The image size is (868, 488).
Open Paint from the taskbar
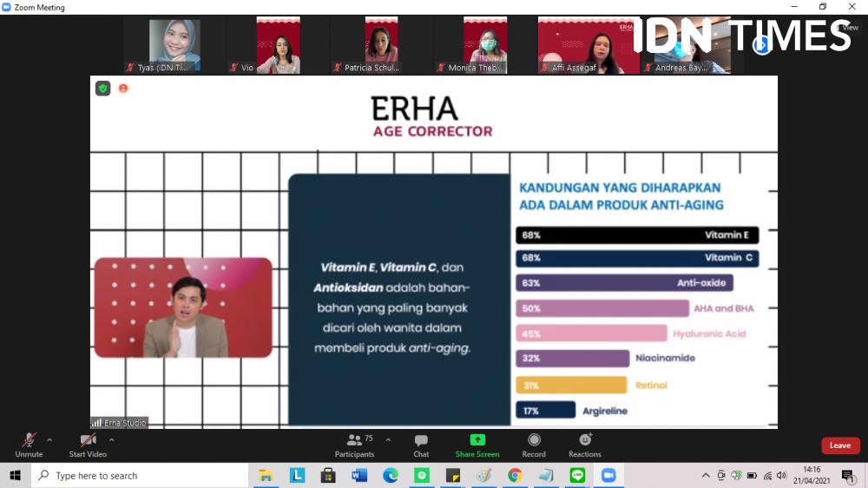point(483,475)
